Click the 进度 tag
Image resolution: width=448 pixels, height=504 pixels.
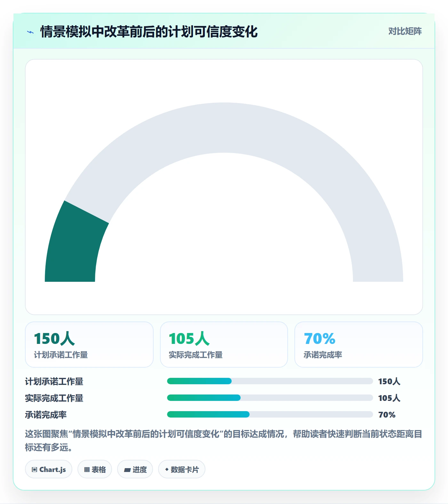[135, 469]
